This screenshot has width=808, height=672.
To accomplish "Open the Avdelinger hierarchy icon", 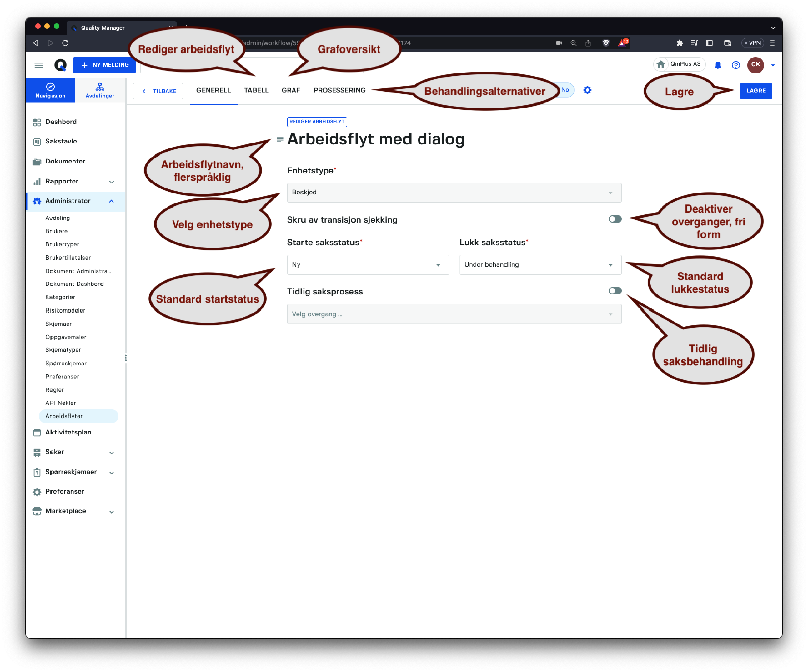I will pos(100,87).
